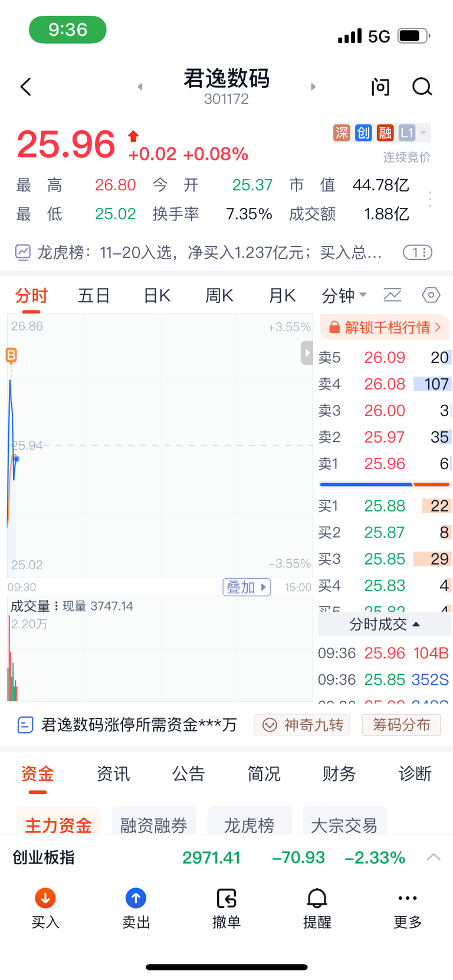Tap the back arrow icon
The height and width of the screenshot is (980, 453).
(x=26, y=87)
